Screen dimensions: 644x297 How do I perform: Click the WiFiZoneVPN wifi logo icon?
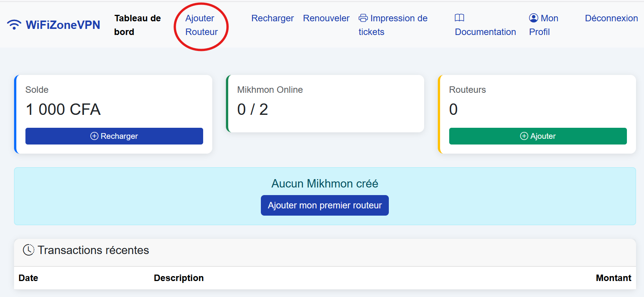pyautogui.click(x=14, y=24)
